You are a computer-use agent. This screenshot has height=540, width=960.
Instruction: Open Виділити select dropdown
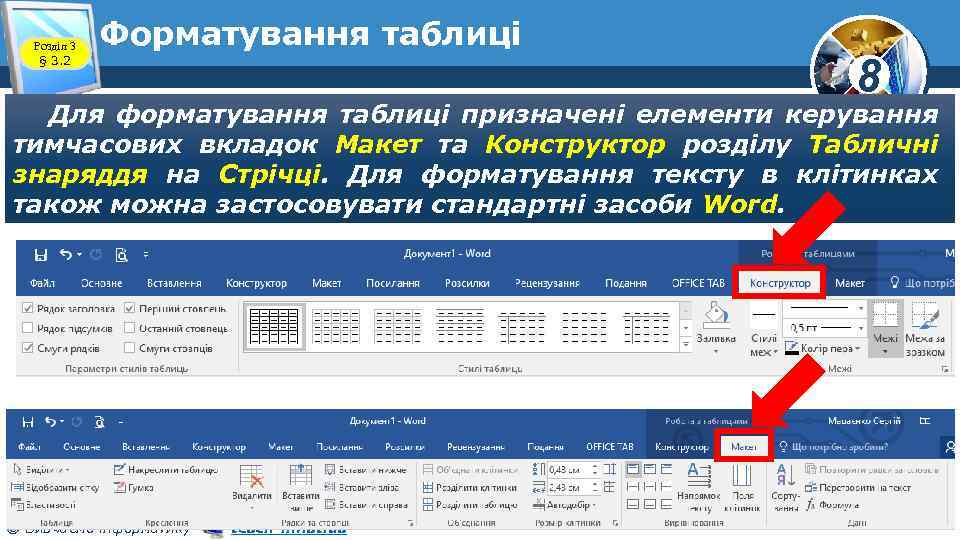(x=41, y=470)
